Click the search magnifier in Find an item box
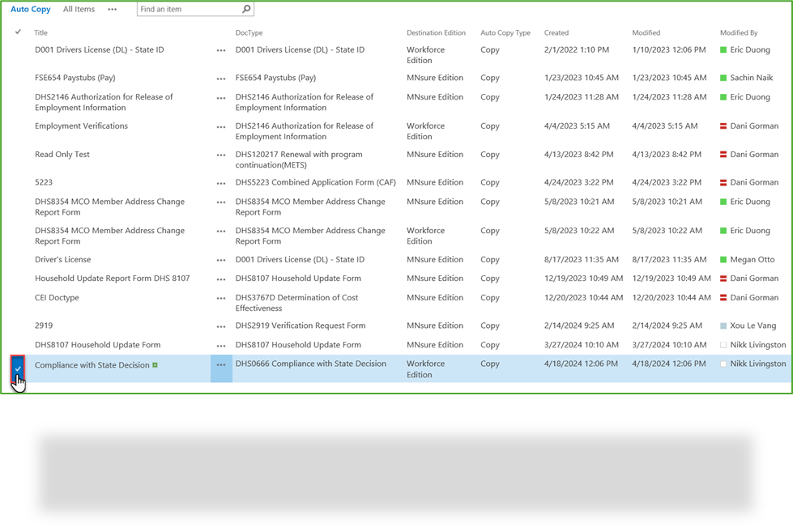 coord(245,9)
